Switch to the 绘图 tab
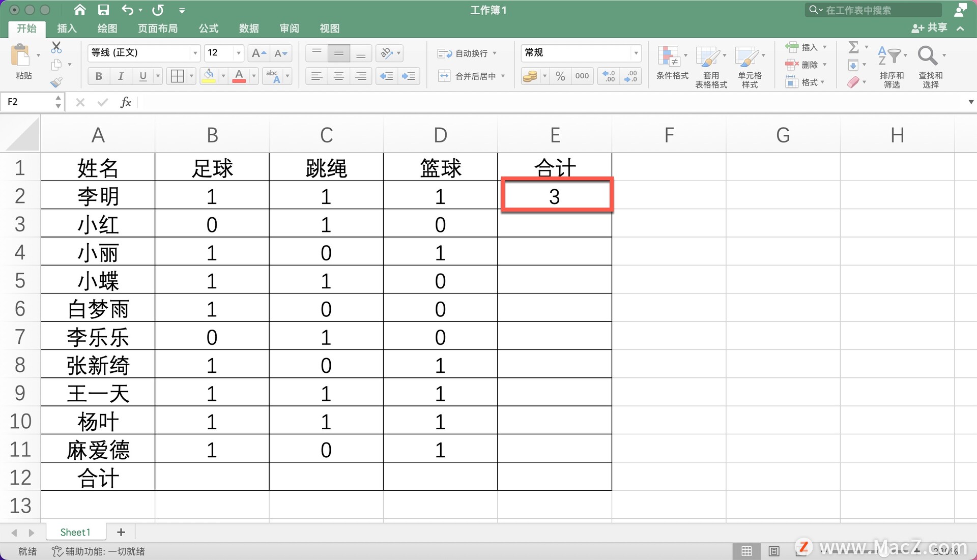The image size is (977, 560). pyautogui.click(x=107, y=28)
